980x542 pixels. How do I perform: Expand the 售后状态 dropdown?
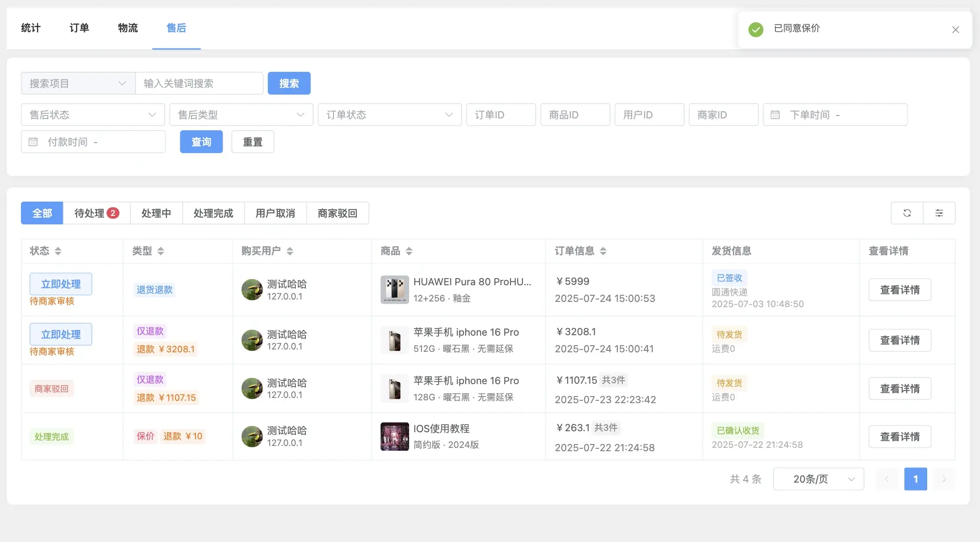[93, 115]
